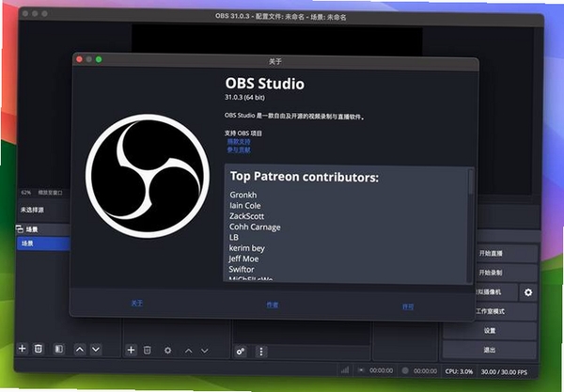Image resolution: width=564 pixels, height=392 pixels.
Task: Open audio mixer three-dot menu
Action: 261,352
